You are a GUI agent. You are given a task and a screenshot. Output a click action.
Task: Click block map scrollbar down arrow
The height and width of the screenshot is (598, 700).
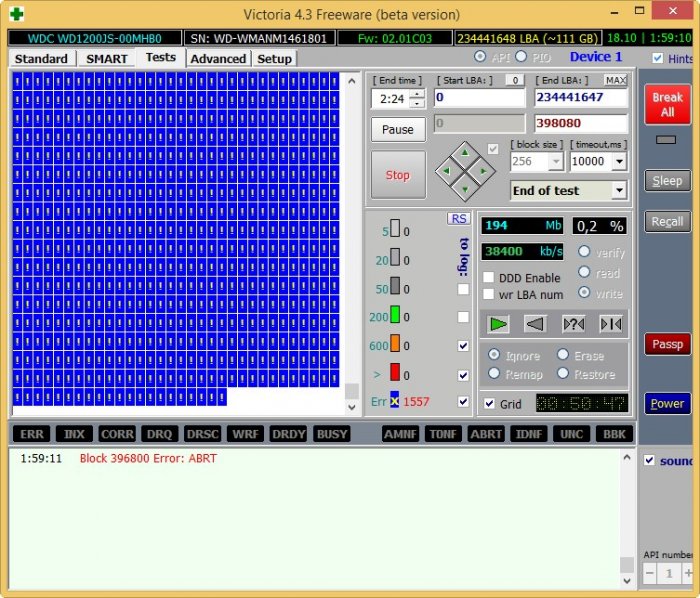coord(352,407)
